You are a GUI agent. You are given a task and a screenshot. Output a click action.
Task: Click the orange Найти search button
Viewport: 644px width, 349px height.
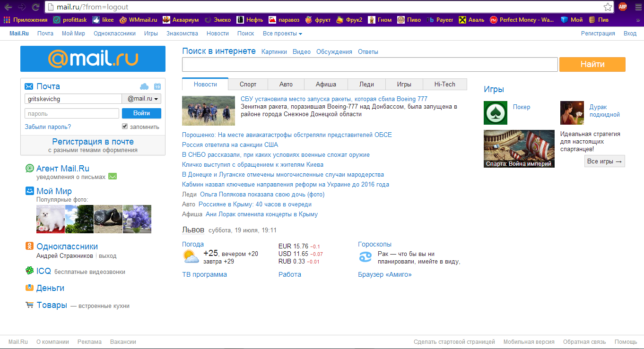click(592, 64)
